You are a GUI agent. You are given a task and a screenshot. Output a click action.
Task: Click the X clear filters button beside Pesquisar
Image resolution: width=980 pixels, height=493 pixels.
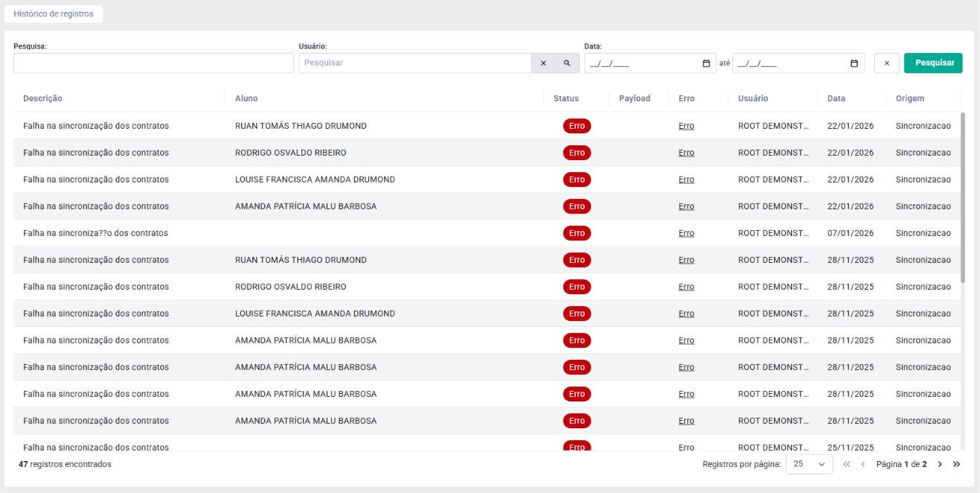point(887,63)
